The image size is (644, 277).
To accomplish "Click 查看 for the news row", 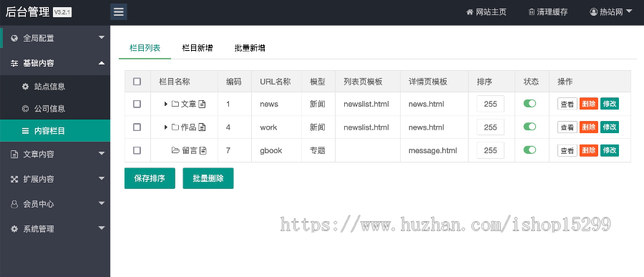I will (x=567, y=104).
